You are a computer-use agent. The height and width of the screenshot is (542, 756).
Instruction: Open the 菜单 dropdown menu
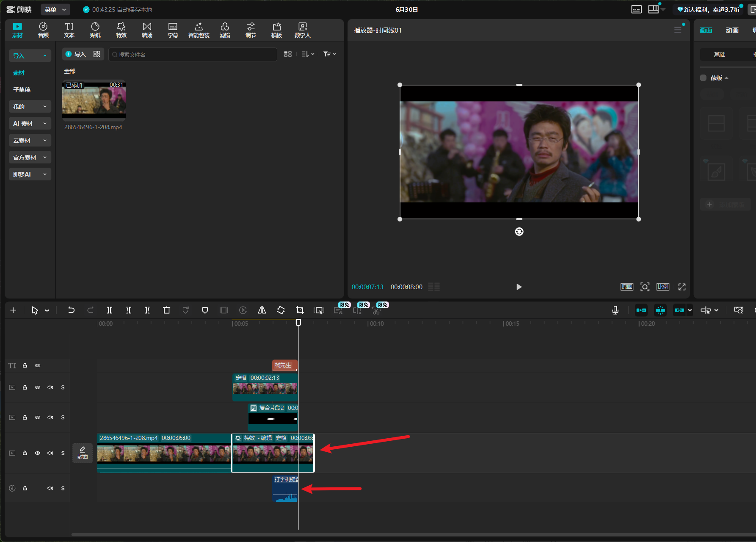[55, 9]
